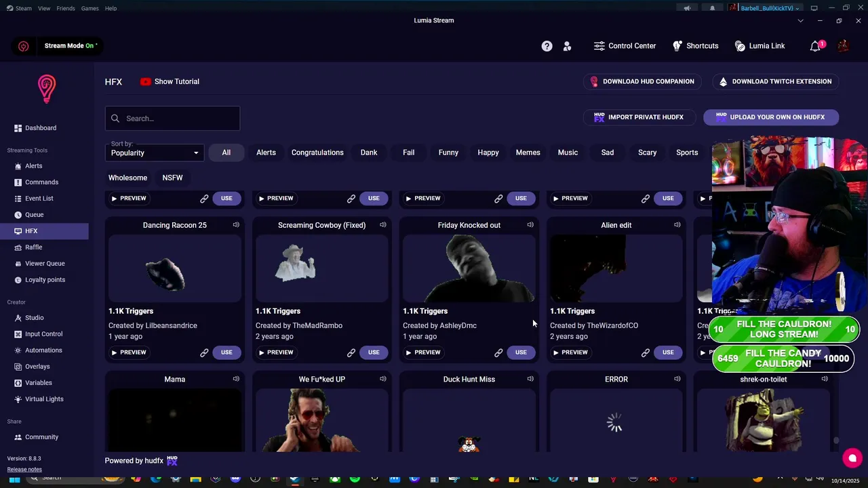The width and height of the screenshot is (868, 488).
Task: Open Virtual Lights in sidebar
Action: [x=44, y=399]
